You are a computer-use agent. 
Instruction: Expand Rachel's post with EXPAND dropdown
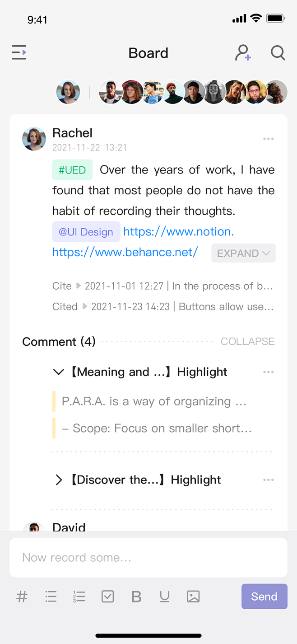(x=243, y=253)
